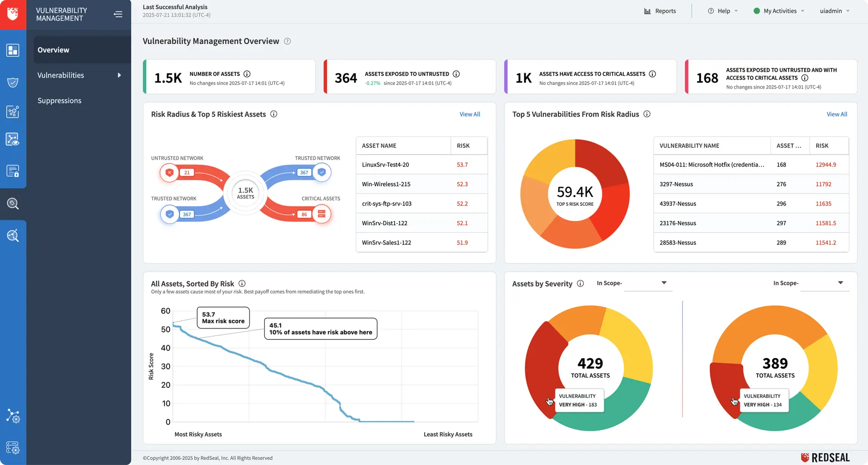Image resolution: width=868 pixels, height=465 pixels.
Task: Open the uiadmin user dropdown
Action: [835, 11]
